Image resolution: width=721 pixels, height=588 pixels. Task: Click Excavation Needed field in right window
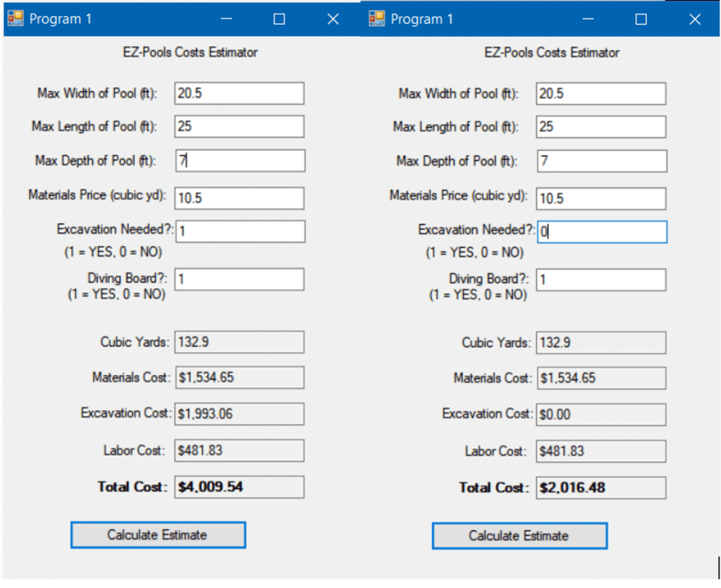click(601, 232)
